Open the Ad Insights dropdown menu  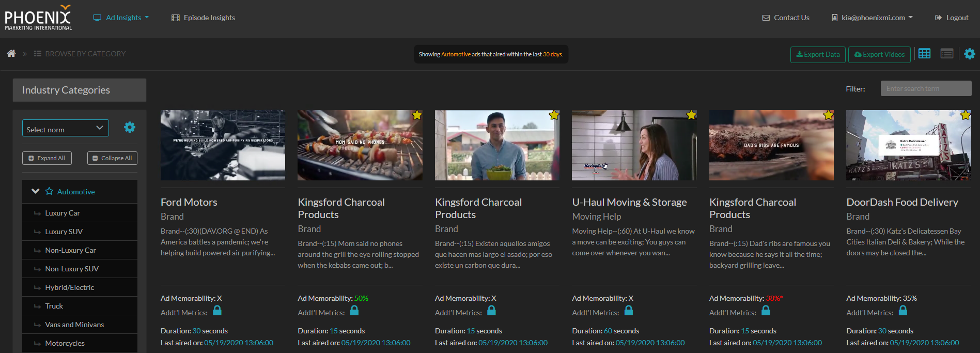click(x=121, y=18)
